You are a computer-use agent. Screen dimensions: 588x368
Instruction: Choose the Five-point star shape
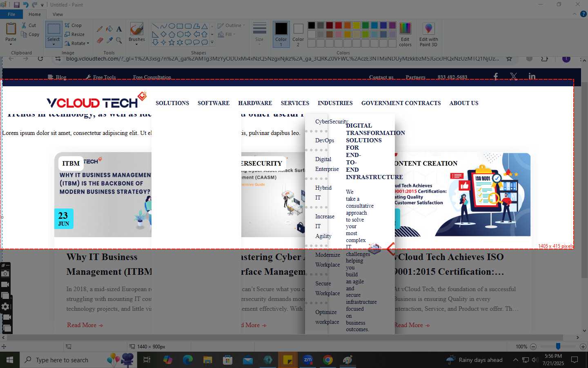click(171, 42)
